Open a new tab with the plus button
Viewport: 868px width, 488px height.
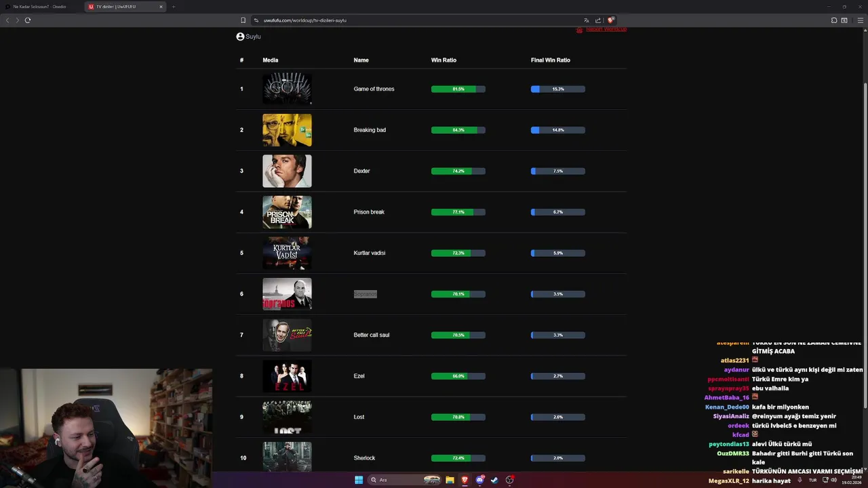pyautogui.click(x=174, y=7)
